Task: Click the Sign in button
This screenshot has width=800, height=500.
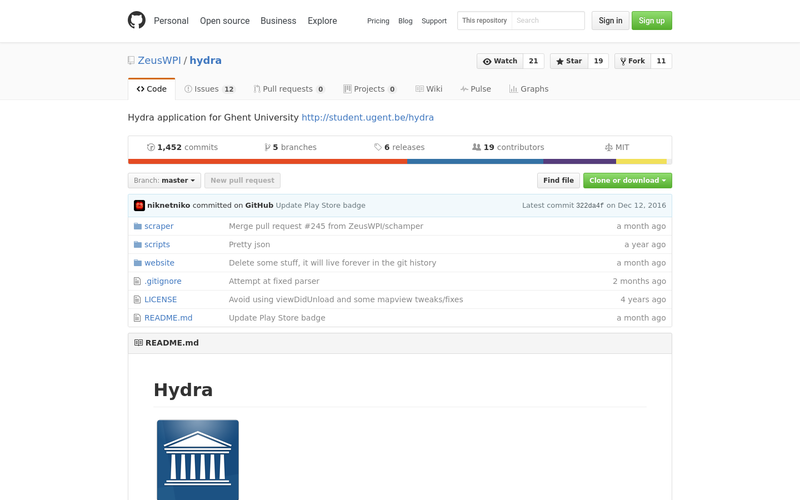Action: click(x=610, y=20)
